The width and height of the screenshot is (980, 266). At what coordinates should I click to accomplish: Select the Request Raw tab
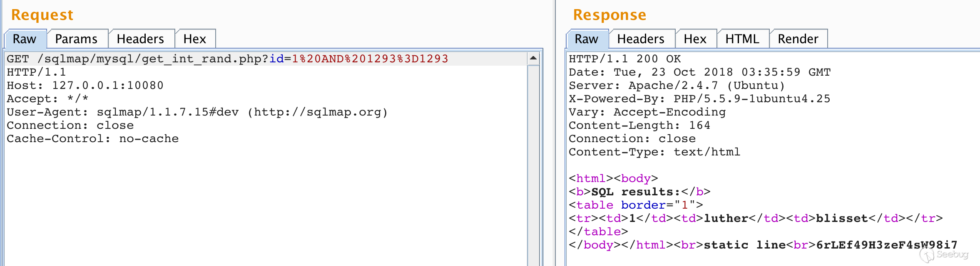[x=25, y=39]
